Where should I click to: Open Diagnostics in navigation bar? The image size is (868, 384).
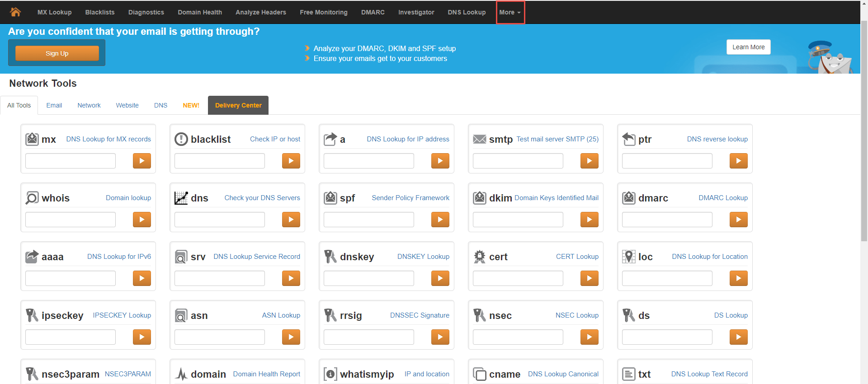146,12
